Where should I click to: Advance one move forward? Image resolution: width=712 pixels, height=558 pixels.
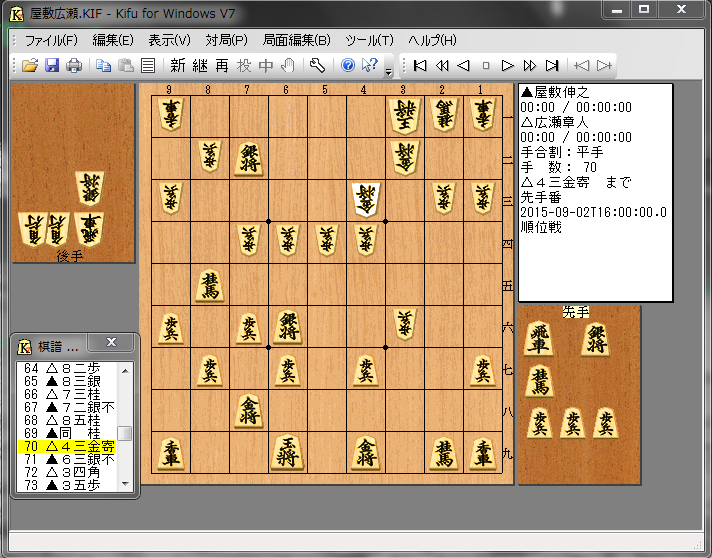tap(507, 65)
